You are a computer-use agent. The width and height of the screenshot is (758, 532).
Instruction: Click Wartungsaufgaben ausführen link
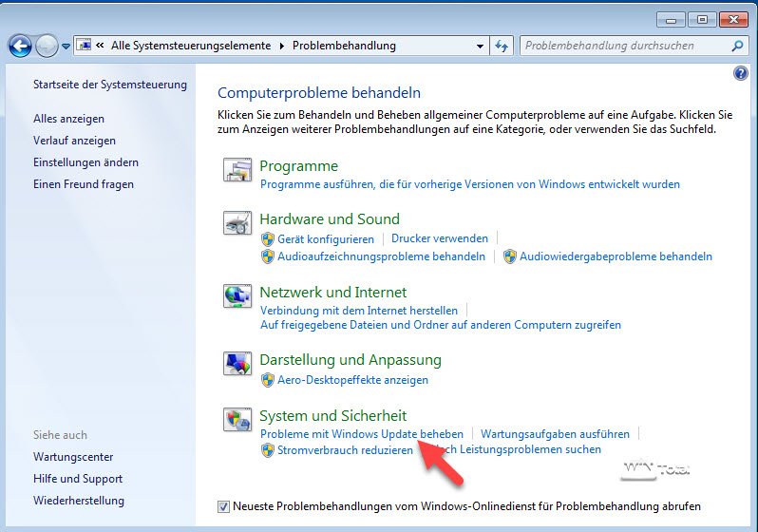[x=555, y=434]
